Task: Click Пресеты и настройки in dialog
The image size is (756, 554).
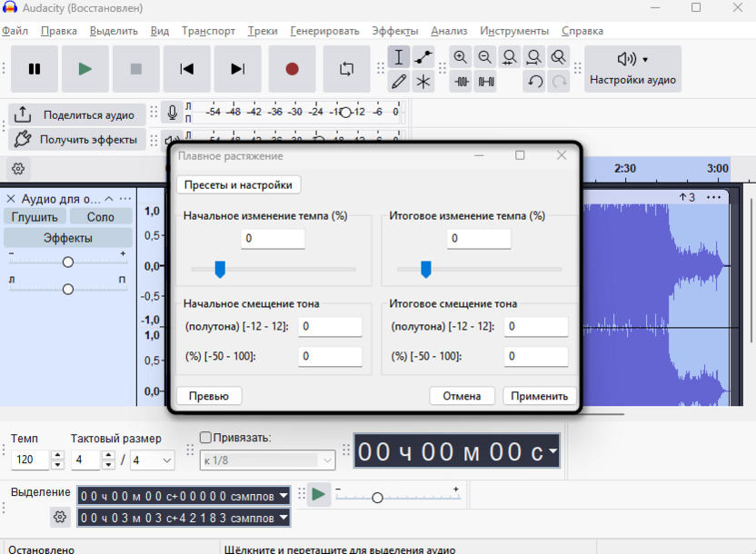Action: coord(239,185)
